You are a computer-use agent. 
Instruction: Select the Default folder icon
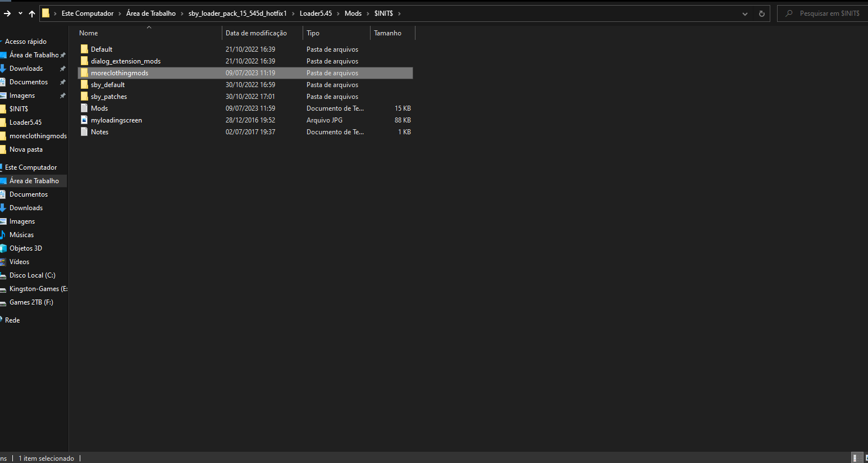pyautogui.click(x=84, y=49)
